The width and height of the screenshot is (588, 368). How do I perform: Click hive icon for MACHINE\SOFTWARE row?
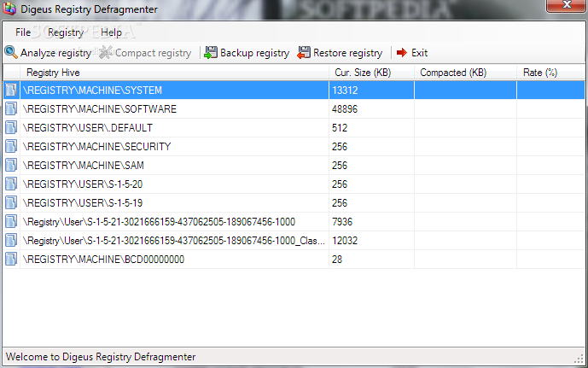click(x=11, y=108)
